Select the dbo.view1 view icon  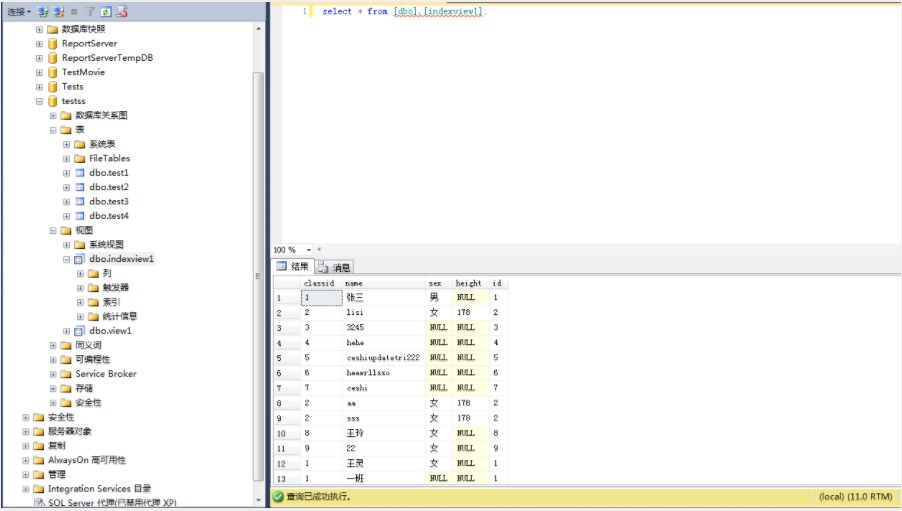[x=79, y=331]
